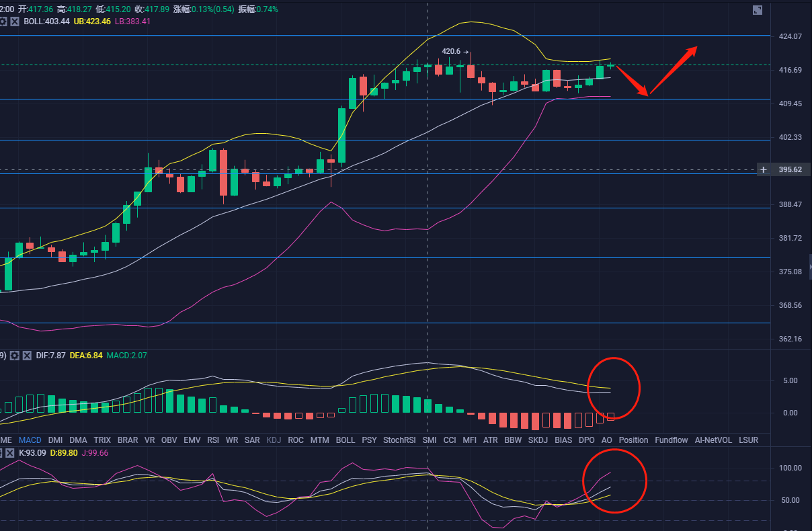
Task: Click the DEA:6.84 value label
Action: pos(86,355)
